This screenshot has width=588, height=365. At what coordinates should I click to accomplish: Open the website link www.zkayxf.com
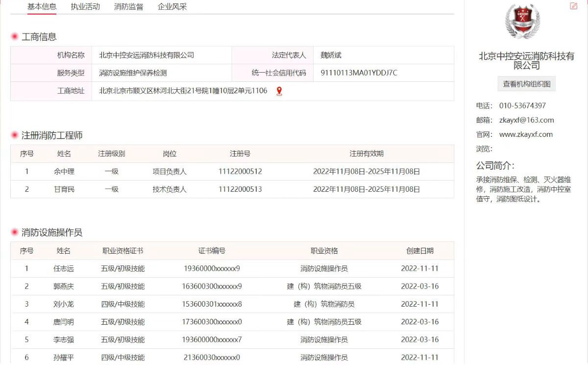526,134
